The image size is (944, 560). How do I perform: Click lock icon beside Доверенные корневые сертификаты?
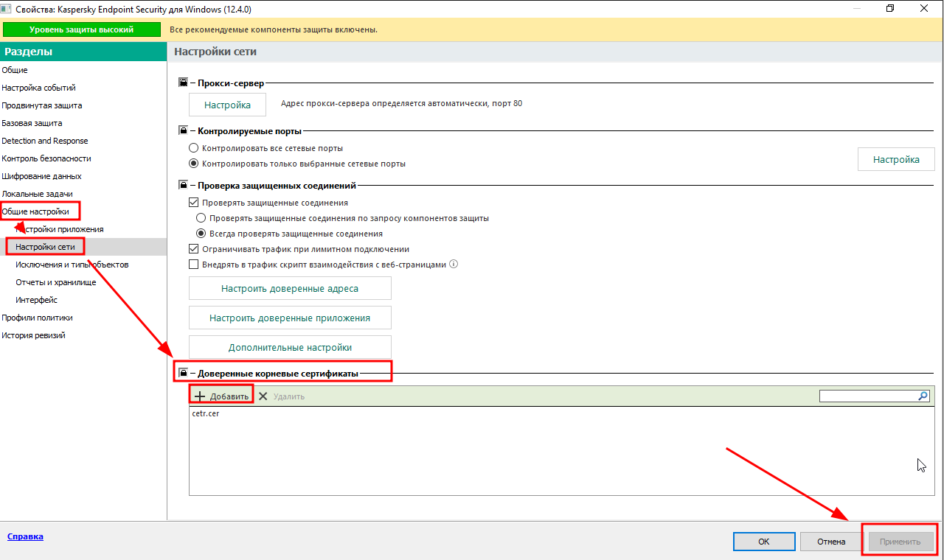183,374
